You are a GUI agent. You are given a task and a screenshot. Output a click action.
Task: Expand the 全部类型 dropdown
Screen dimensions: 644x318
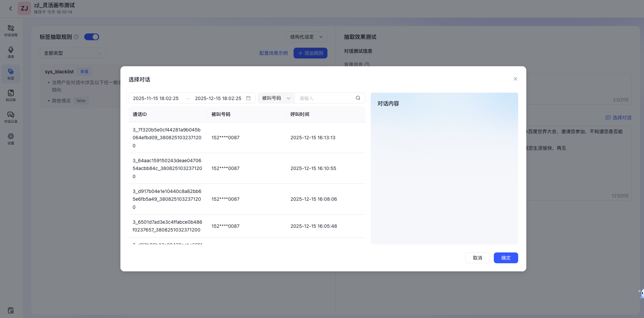click(x=72, y=53)
